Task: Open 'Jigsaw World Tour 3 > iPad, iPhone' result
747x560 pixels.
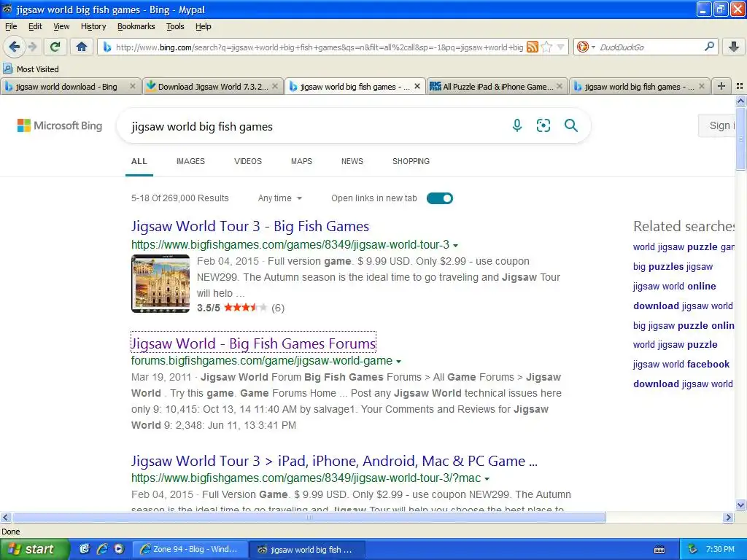Action: click(334, 461)
